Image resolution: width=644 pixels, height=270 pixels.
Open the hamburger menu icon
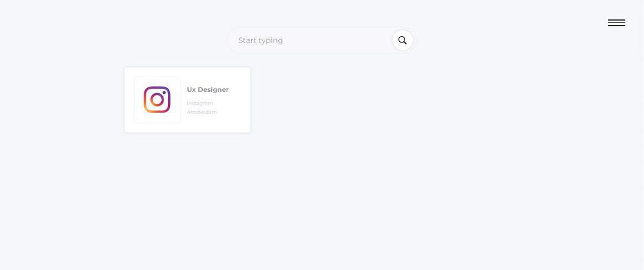(x=616, y=23)
